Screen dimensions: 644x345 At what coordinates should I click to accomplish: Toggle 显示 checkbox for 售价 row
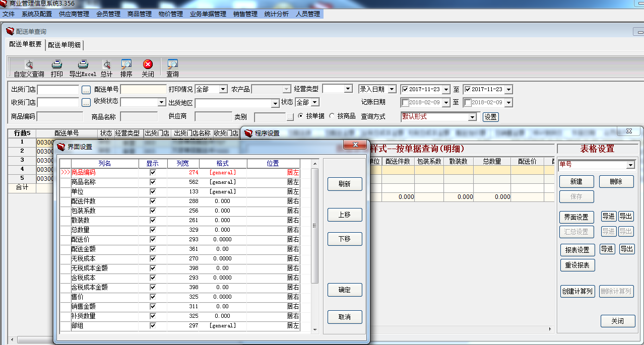point(153,297)
